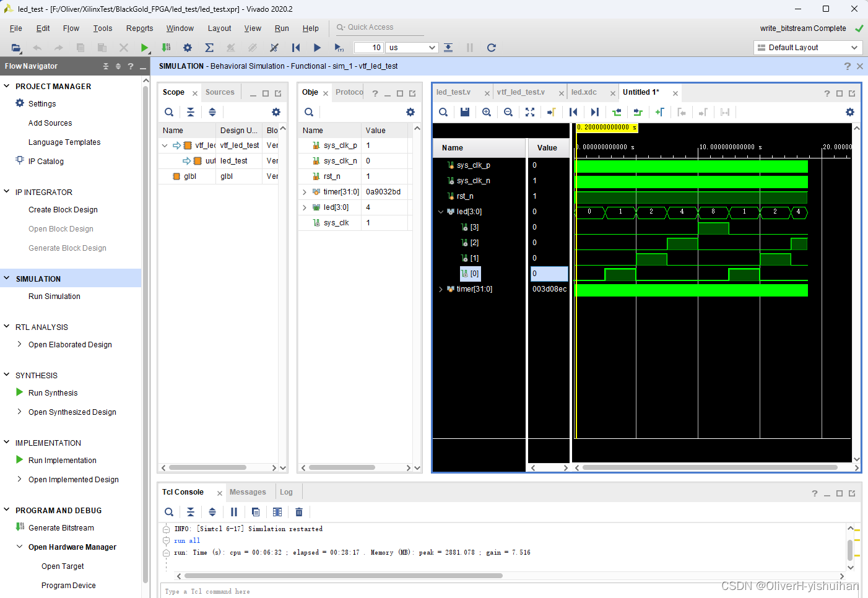Click the Sigma reports toolbar icon
Screen dimensions: 868x598
(209, 48)
